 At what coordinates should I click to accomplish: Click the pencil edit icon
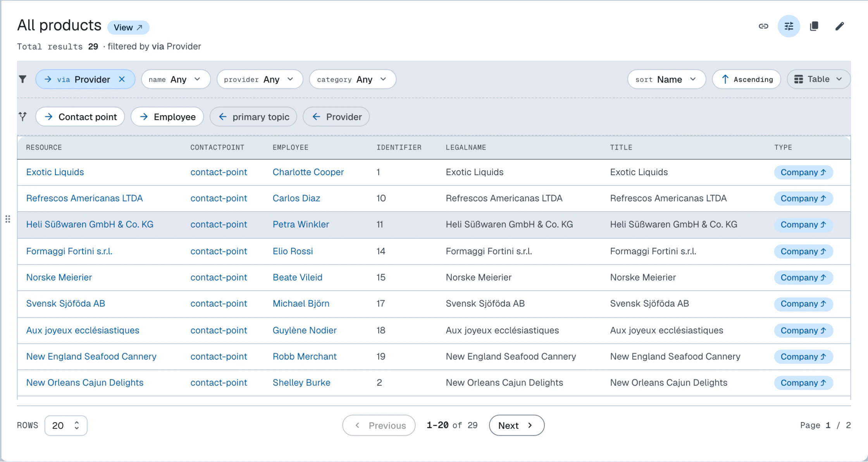839,26
